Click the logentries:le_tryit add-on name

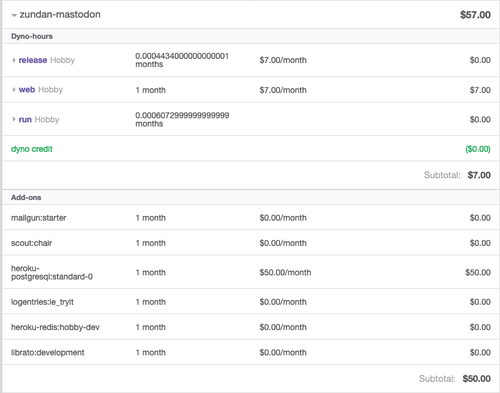coord(42,302)
